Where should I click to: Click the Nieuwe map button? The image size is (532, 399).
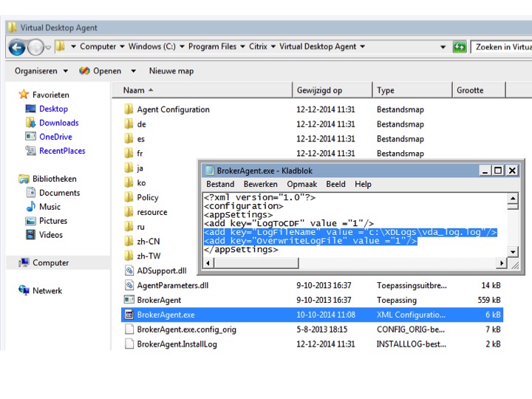[171, 71]
